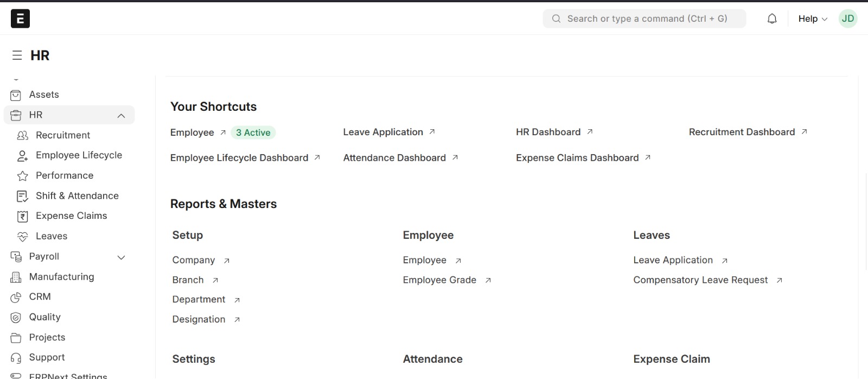Focus the search command bar

(x=647, y=18)
